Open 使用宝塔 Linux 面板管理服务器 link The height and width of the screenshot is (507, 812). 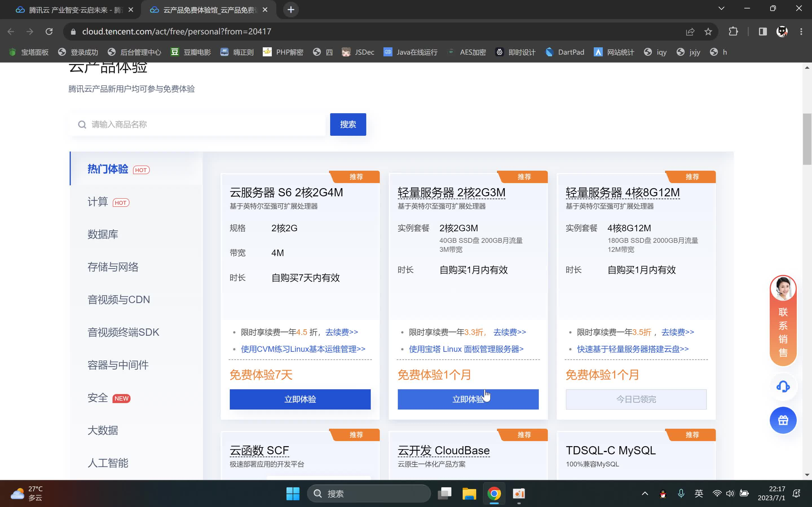(x=466, y=349)
